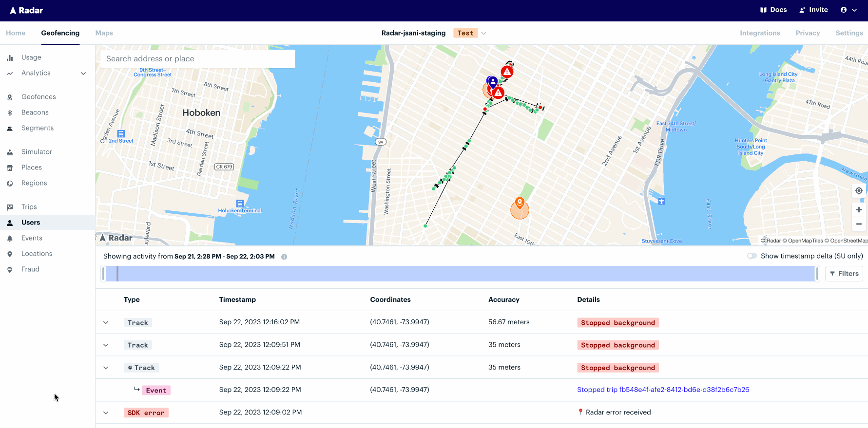Viewport: 868px width, 428px height.
Task: Toggle Show timestamp delta switch
Action: 752,256
